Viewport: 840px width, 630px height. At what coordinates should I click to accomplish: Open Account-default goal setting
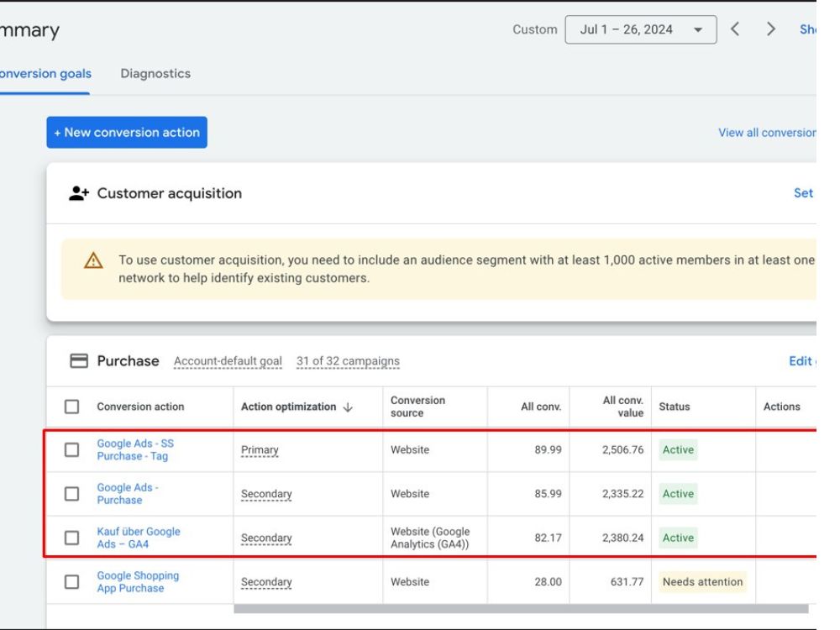tap(228, 361)
